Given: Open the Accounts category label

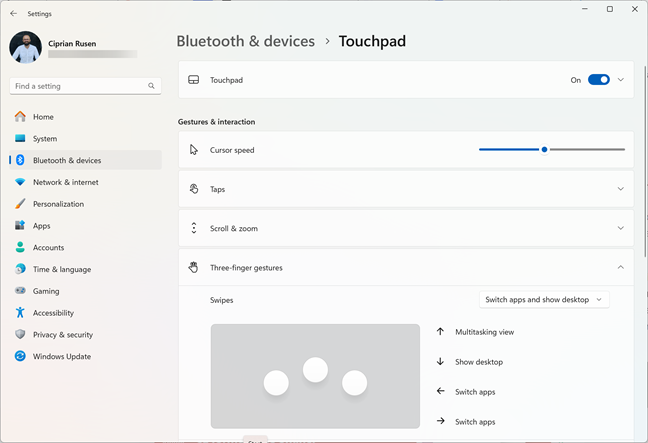Looking at the screenshot, I should (x=48, y=247).
